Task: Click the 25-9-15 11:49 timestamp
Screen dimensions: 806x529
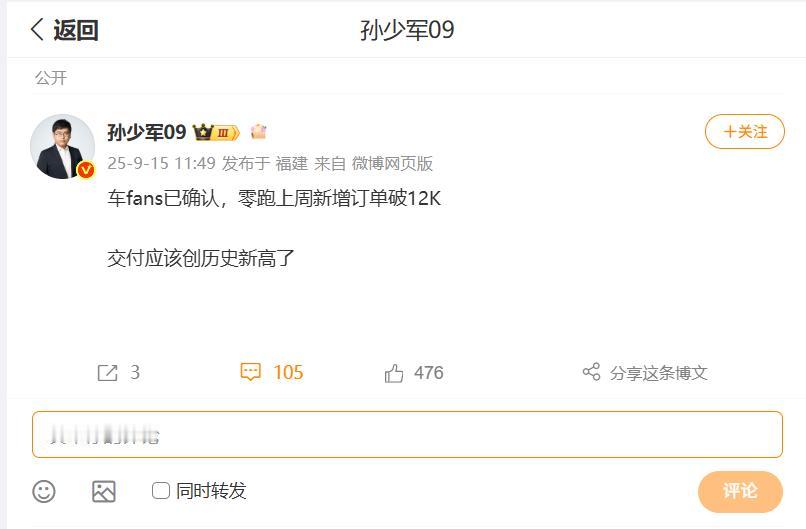Action: [x=161, y=163]
